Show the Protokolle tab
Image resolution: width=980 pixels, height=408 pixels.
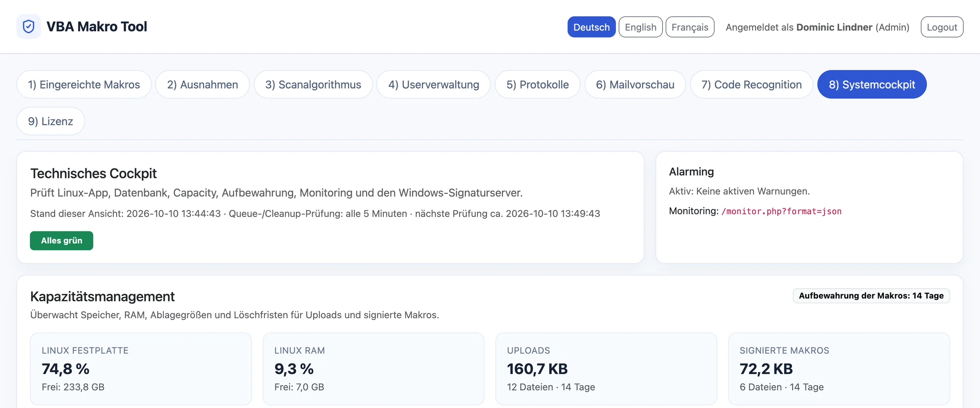537,84
